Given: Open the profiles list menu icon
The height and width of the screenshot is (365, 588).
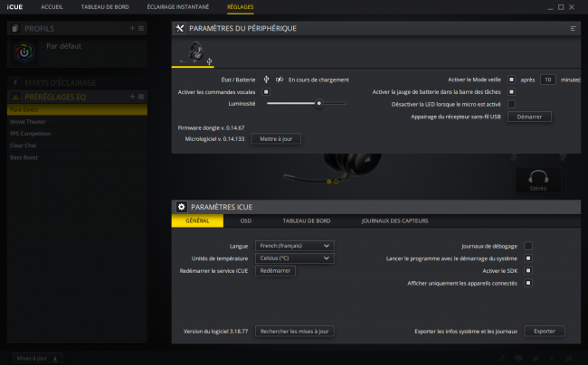Looking at the screenshot, I should (x=141, y=28).
